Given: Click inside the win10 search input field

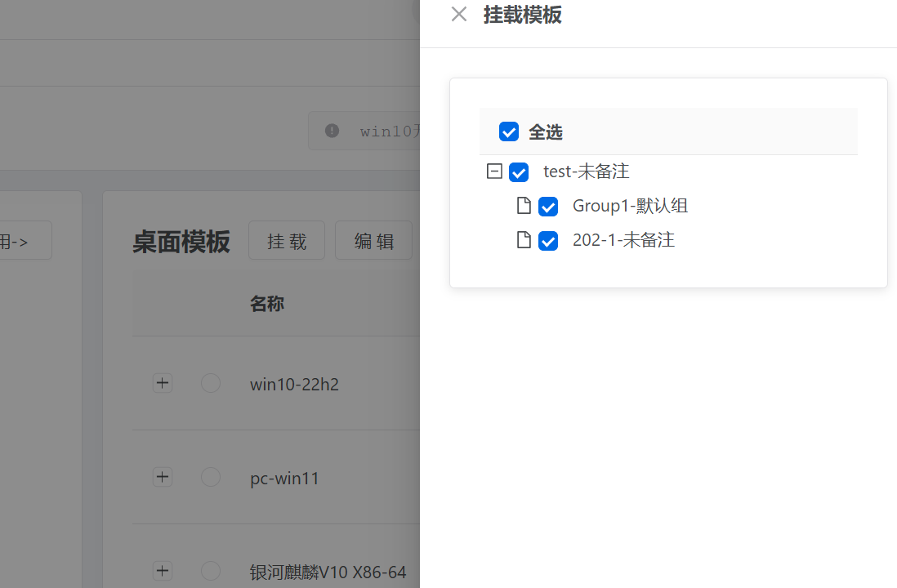Looking at the screenshot, I should 384,131.
